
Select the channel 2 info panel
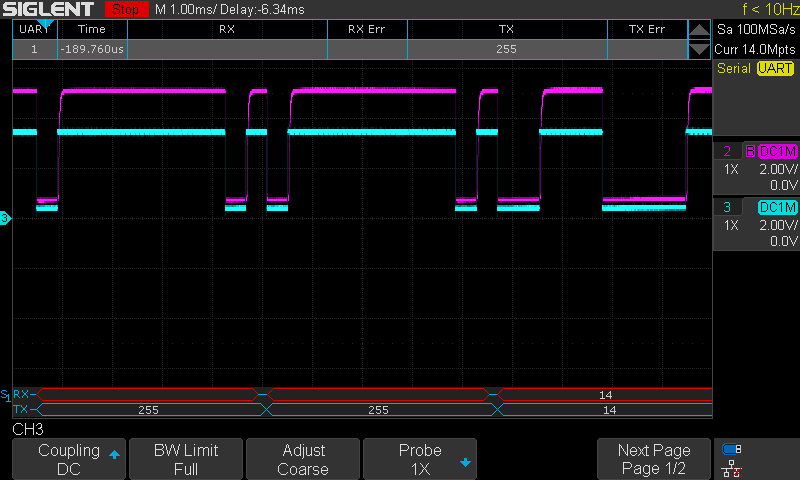tap(756, 168)
